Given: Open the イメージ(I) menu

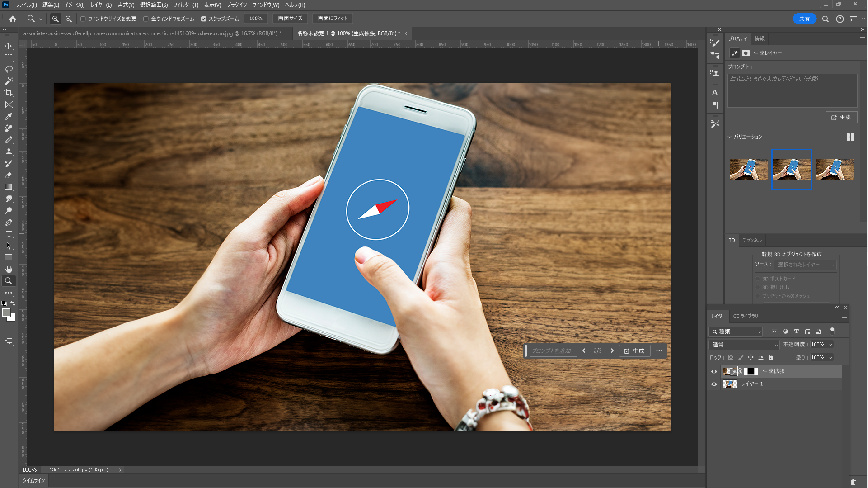Looking at the screenshot, I should (x=75, y=5).
